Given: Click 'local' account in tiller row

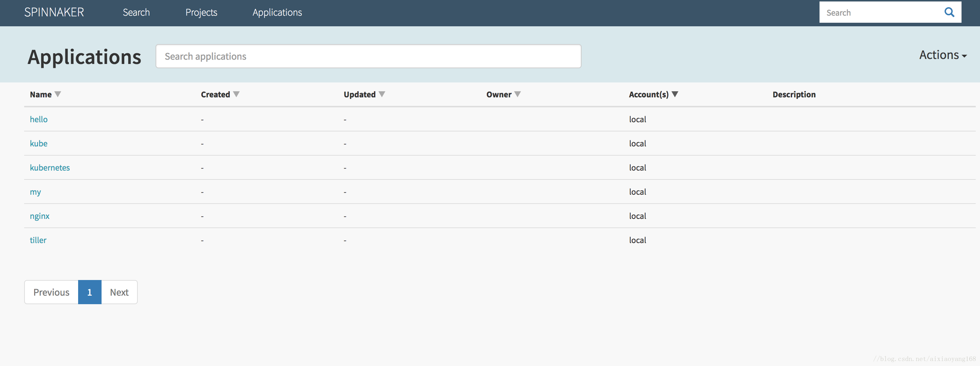Looking at the screenshot, I should pyautogui.click(x=638, y=240).
